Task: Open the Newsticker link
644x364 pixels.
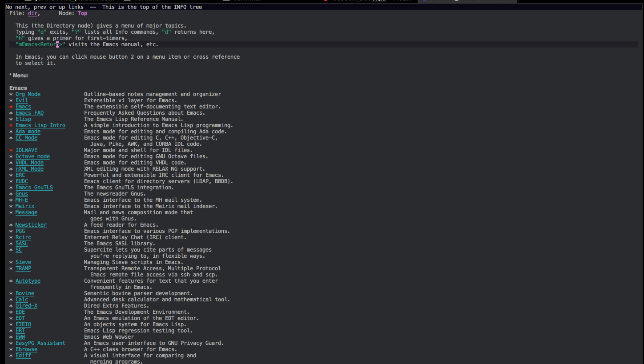Action: tap(31, 225)
